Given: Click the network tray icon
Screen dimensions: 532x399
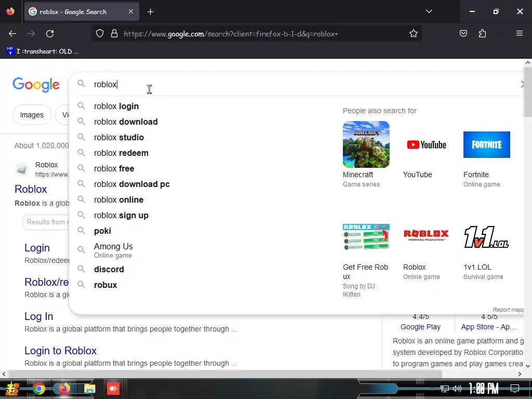Looking at the screenshot, I should [x=444, y=389].
